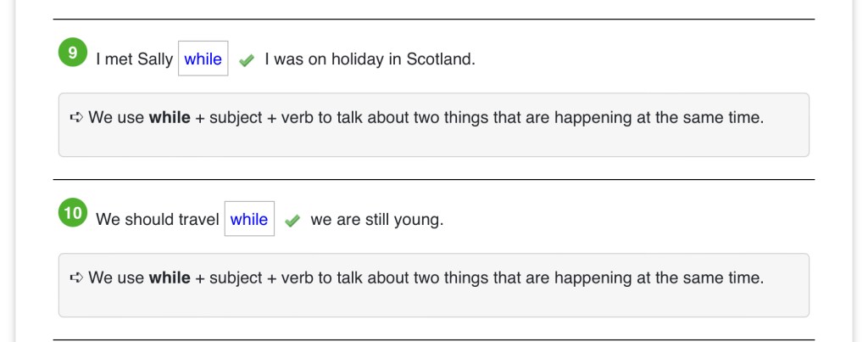
Task: Click bold 'while' in question 9's explanation
Action: coord(170,118)
